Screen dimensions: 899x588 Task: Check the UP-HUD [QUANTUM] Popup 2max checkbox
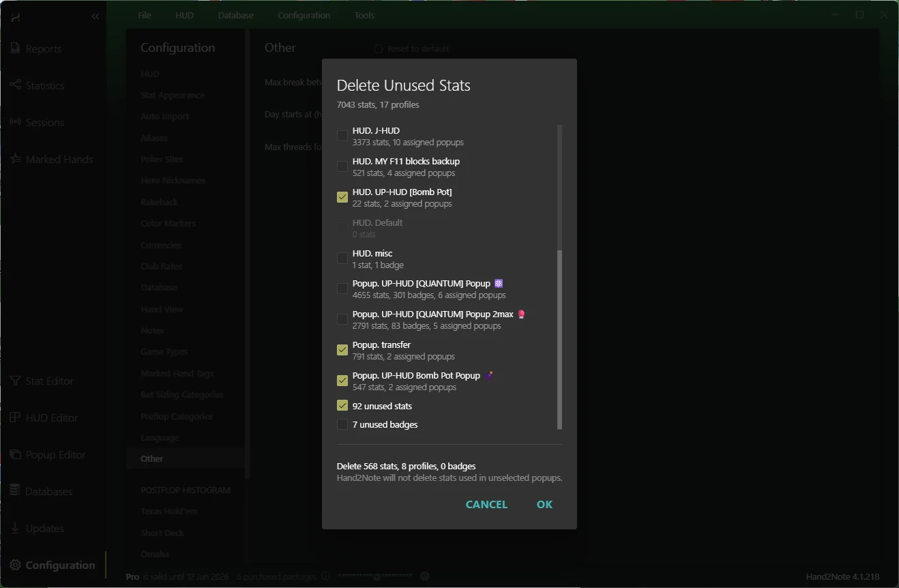pyautogui.click(x=342, y=319)
